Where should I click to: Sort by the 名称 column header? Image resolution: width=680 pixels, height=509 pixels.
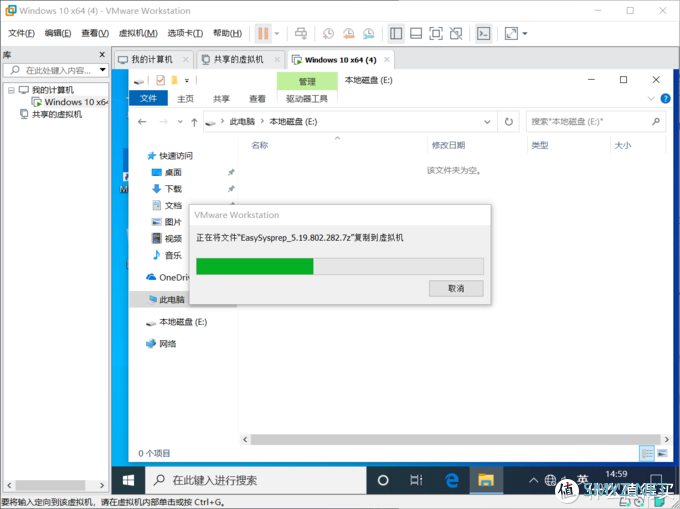tap(260, 145)
